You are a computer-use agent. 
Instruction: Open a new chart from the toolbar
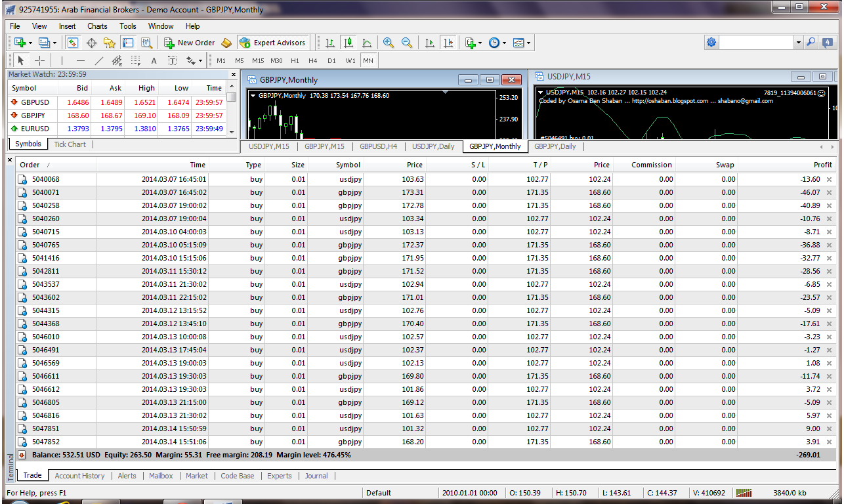pyautogui.click(x=19, y=43)
